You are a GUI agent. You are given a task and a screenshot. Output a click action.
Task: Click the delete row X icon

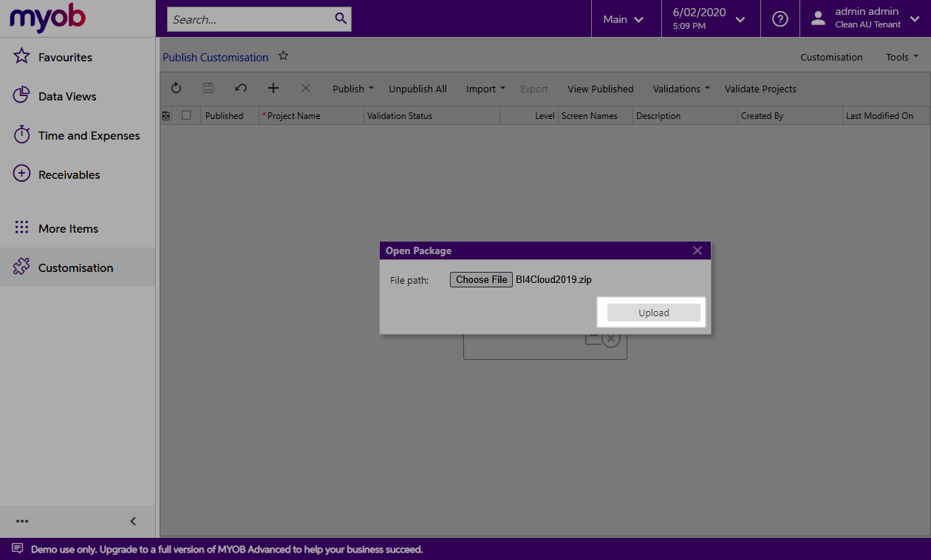306,89
